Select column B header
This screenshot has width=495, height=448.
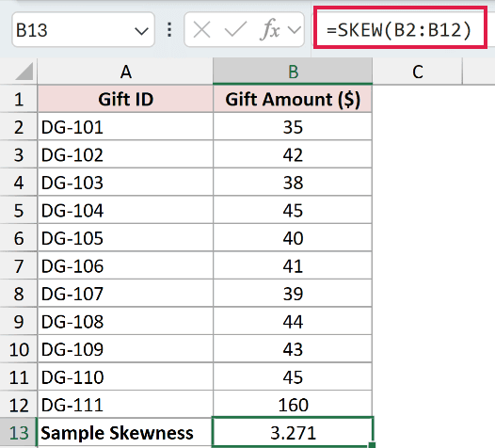tap(293, 72)
